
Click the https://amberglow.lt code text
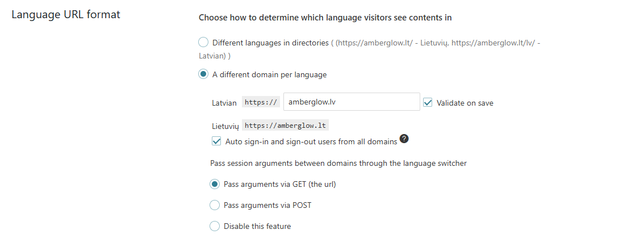point(286,125)
